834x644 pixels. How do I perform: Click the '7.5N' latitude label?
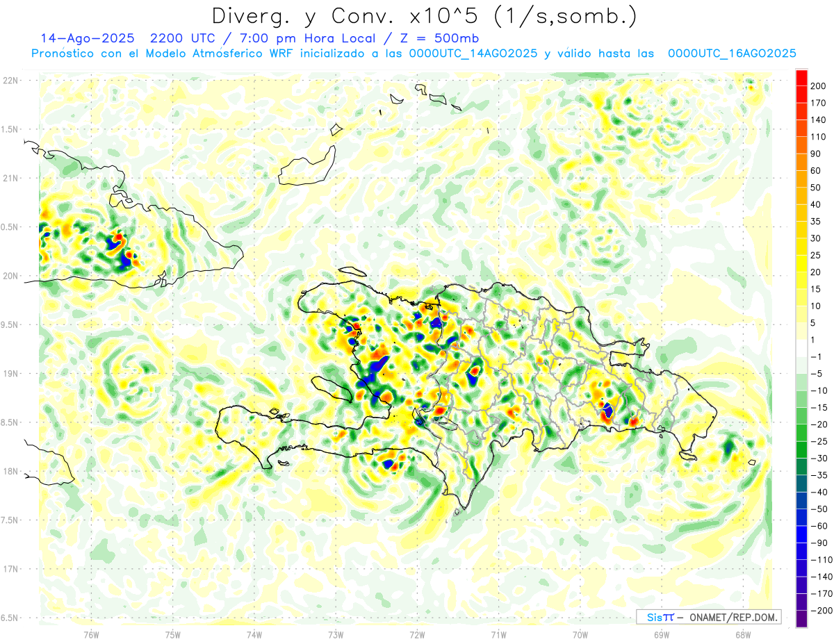point(10,520)
